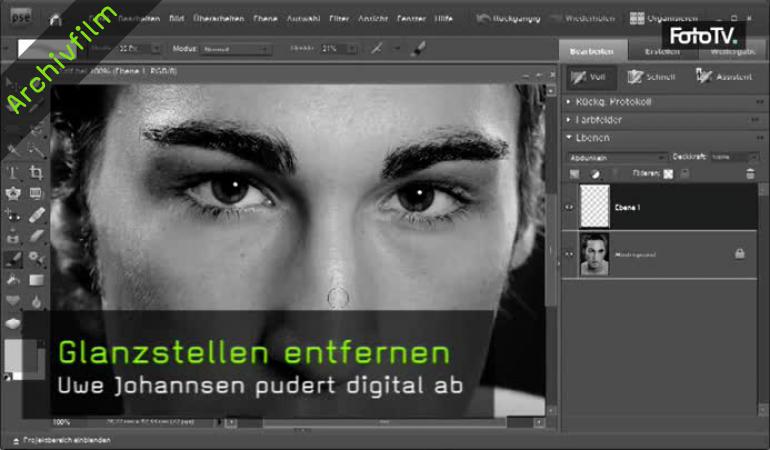Open the Bild menu
Viewport: 770px width, 450px height.
177,19
